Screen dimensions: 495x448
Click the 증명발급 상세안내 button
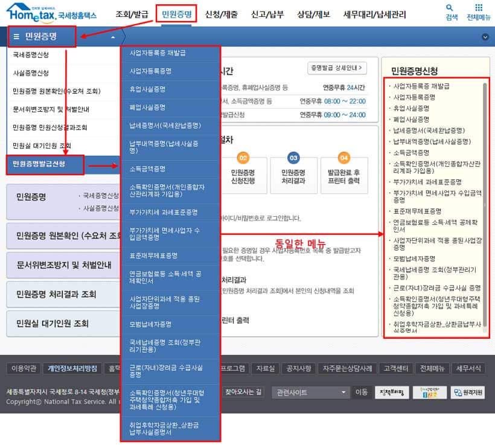(337, 68)
